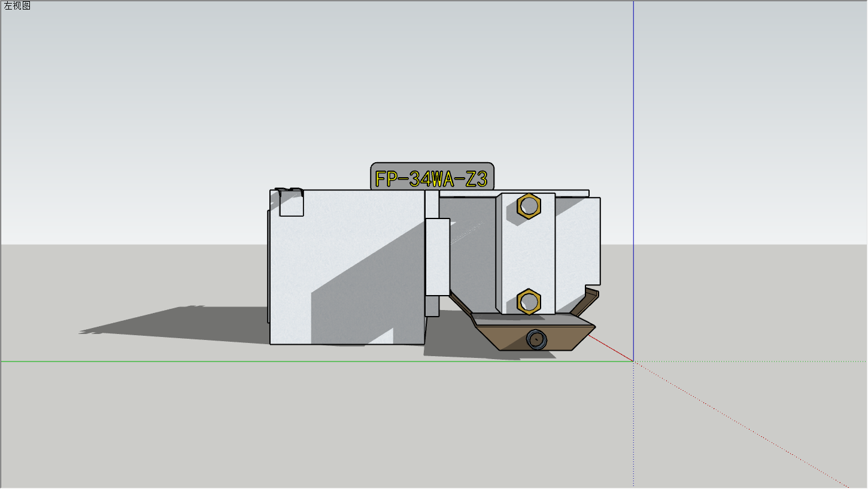868x489 pixels.
Task: Select the large white box body
Action: pyautogui.click(x=347, y=267)
